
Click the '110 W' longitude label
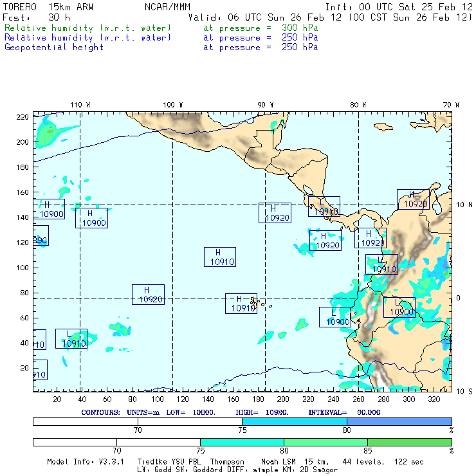pyautogui.click(x=80, y=105)
